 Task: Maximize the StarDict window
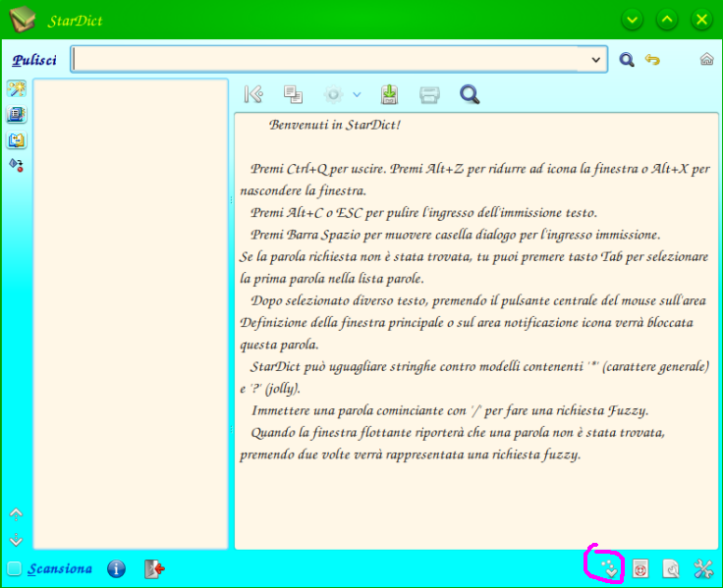pyautogui.click(x=667, y=20)
